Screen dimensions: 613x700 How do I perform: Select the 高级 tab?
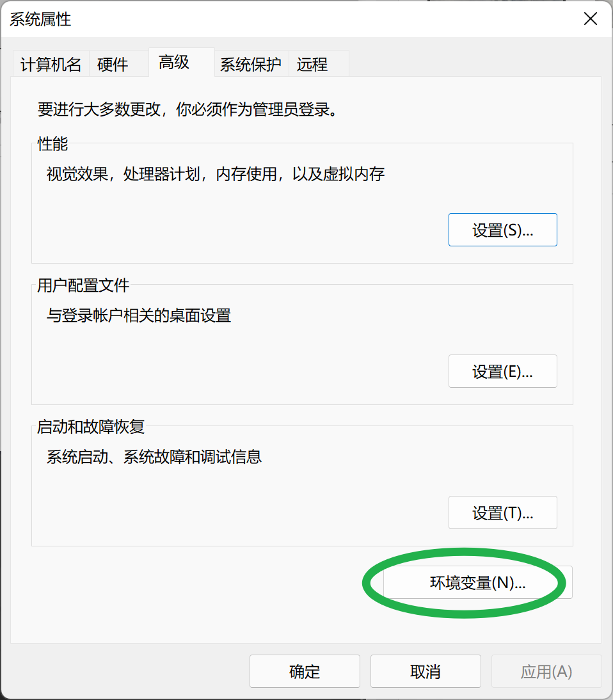pos(174,63)
